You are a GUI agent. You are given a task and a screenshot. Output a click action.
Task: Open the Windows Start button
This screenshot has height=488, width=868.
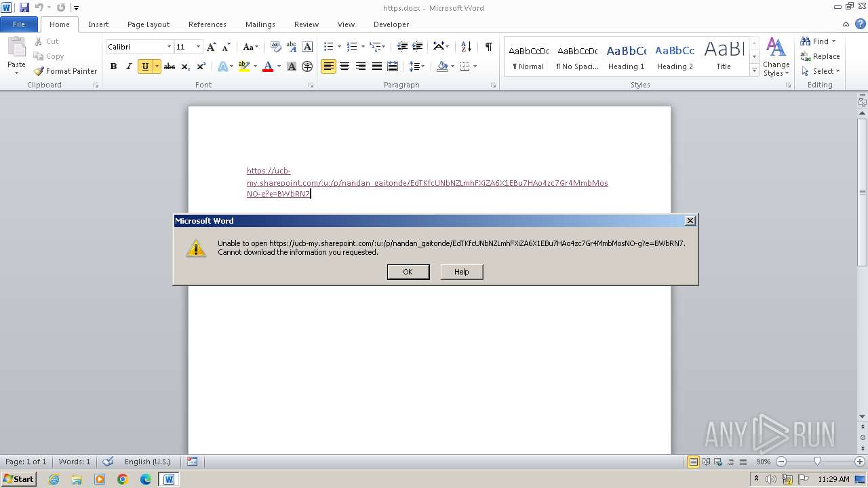coord(19,479)
